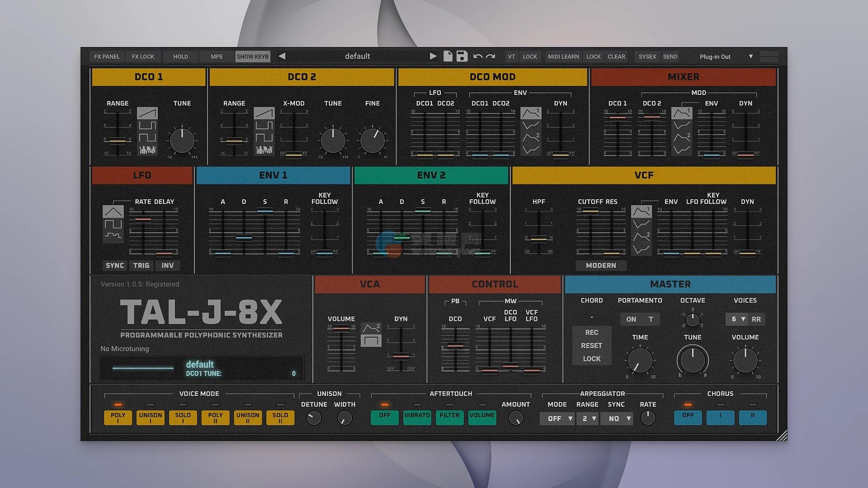Select DCO 2 noise waveform icon

coord(264,150)
